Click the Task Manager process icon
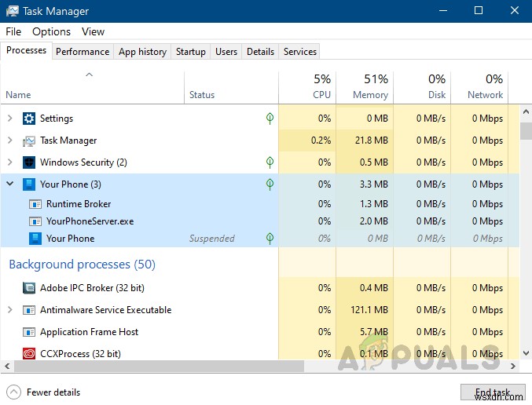Screen dimensions: 532x405 pyautogui.click(x=29, y=140)
